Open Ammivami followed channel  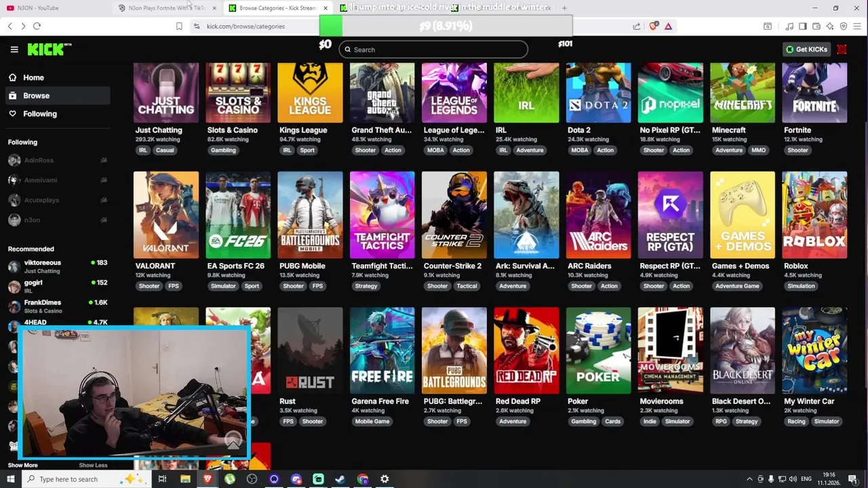(x=58, y=180)
